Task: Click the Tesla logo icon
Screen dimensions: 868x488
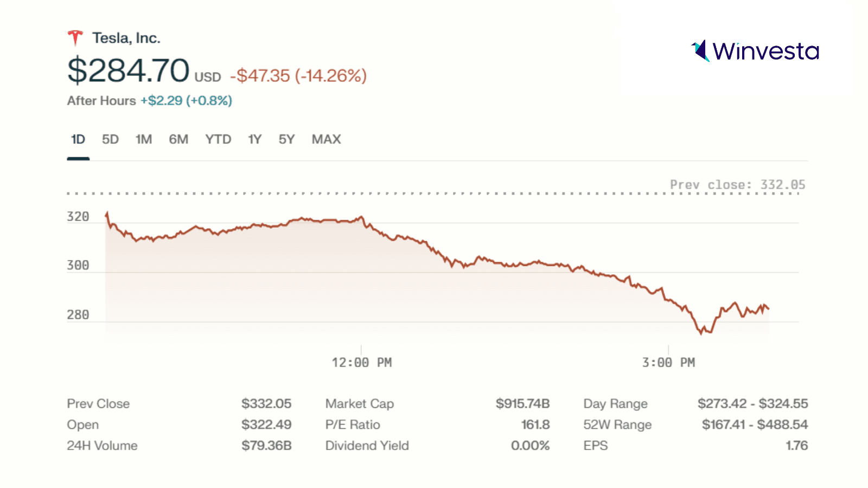Action: point(75,38)
